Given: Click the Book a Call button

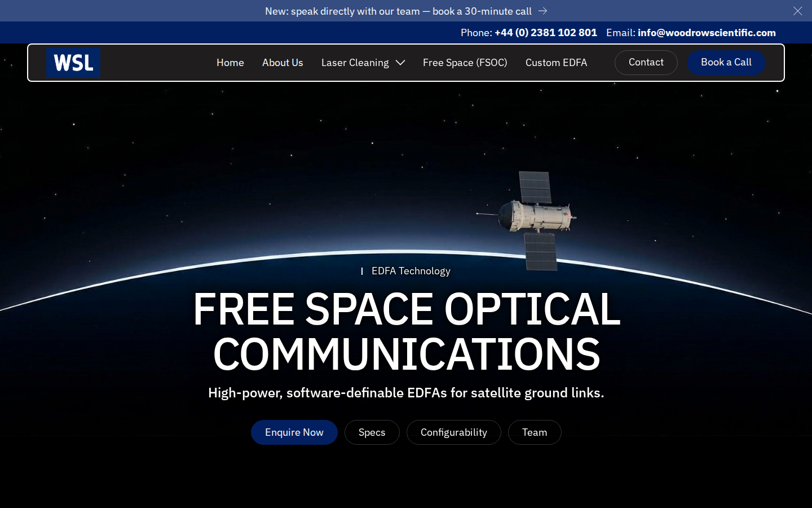Looking at the screenshot, I should pos(726,63).
